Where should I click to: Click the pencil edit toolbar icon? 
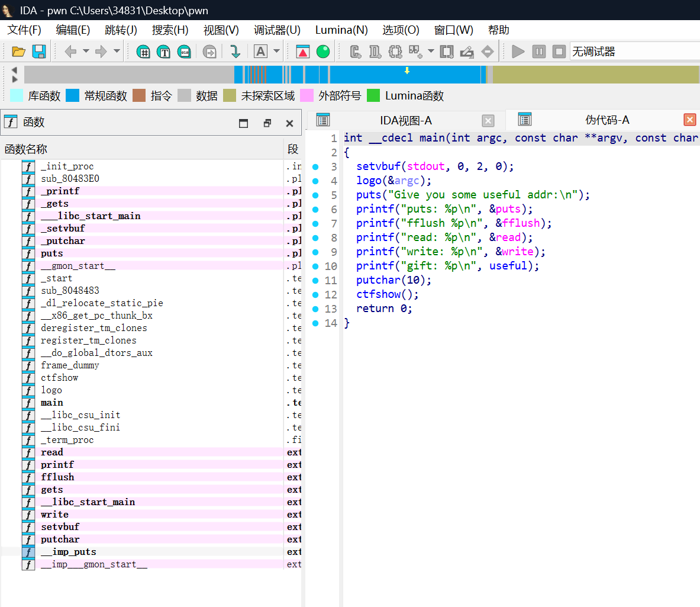click(x=467, y=52)
